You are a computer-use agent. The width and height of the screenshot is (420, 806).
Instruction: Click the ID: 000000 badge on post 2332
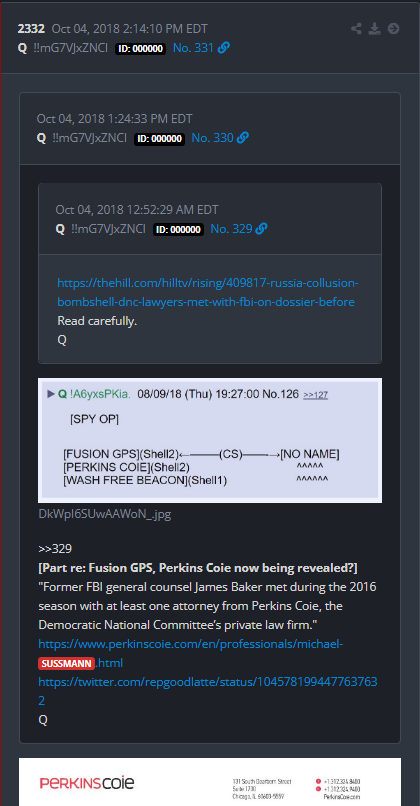coord(140,49)
